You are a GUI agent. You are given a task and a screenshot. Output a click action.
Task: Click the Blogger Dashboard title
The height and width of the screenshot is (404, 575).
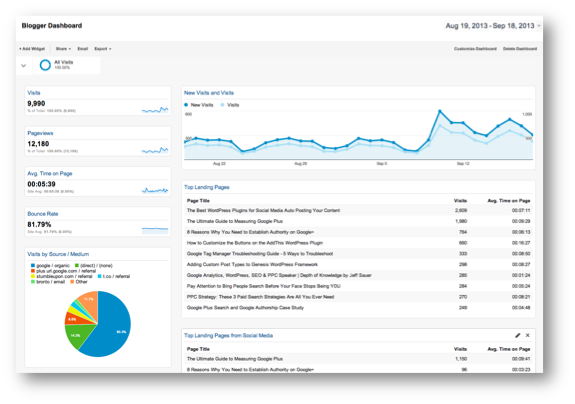coord(52,26)
